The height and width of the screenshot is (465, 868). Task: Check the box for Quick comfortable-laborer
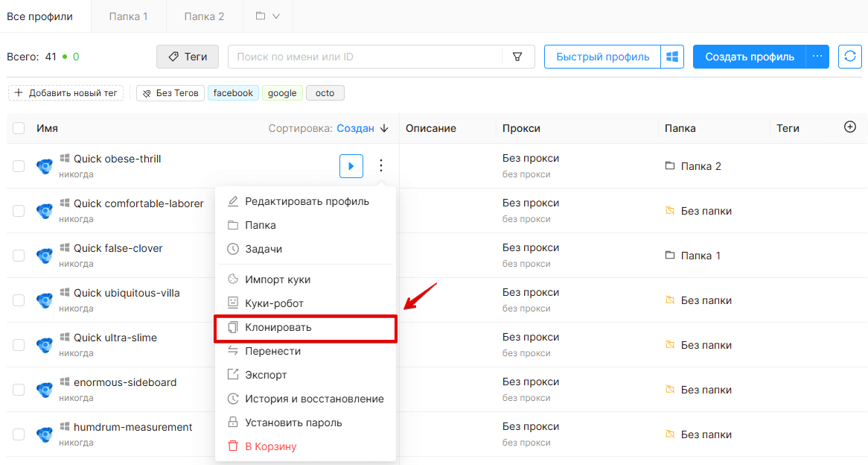click(x=19, y=211)
